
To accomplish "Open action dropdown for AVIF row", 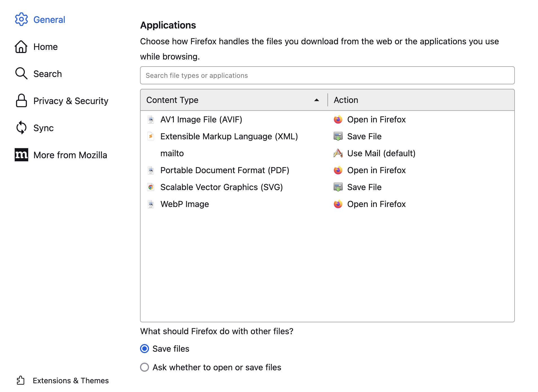I will [x=376, y=120].
